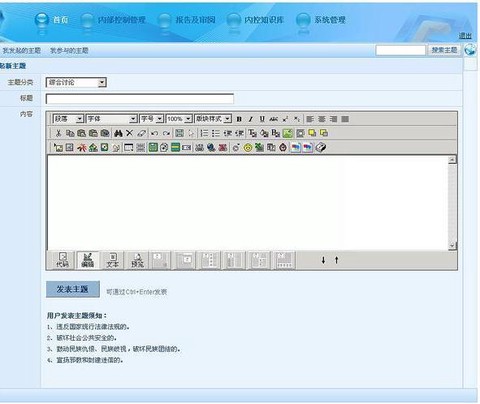This screenshot has height=404, width=480.
Task: Click editor scrollbar up arrow
Action: (x=452, y=160)
